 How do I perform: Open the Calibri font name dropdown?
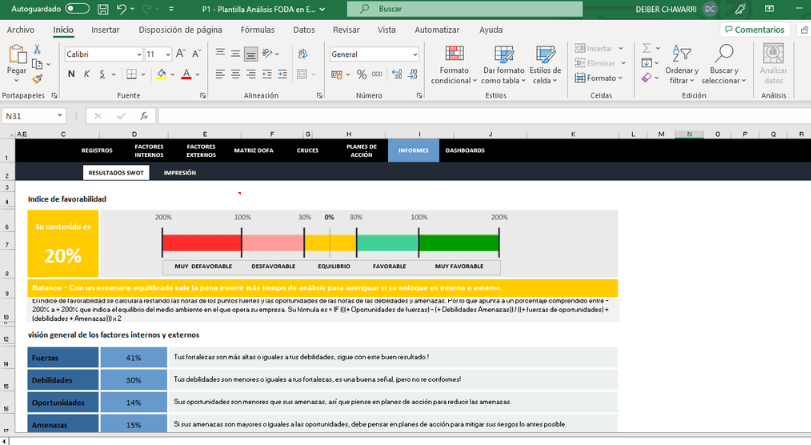coord(139,54)
